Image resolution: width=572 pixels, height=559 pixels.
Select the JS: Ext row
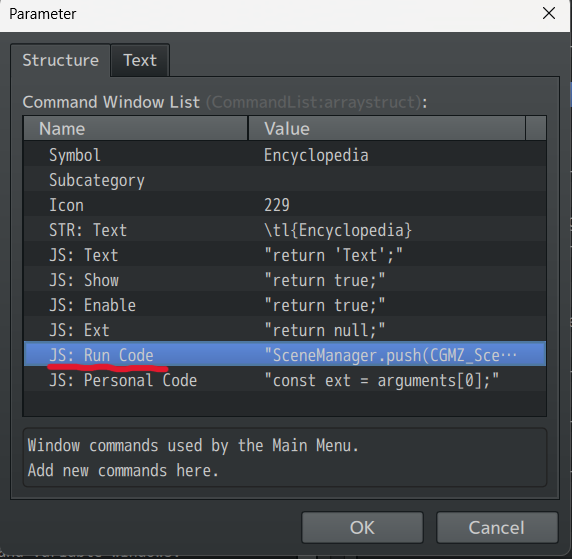pos(285,330)
